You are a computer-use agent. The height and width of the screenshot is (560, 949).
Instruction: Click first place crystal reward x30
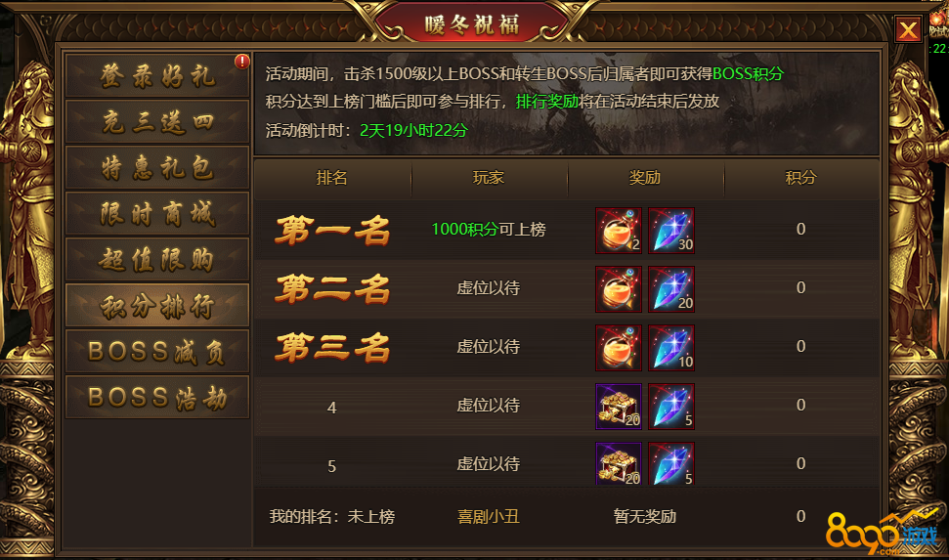pos(671,230)
